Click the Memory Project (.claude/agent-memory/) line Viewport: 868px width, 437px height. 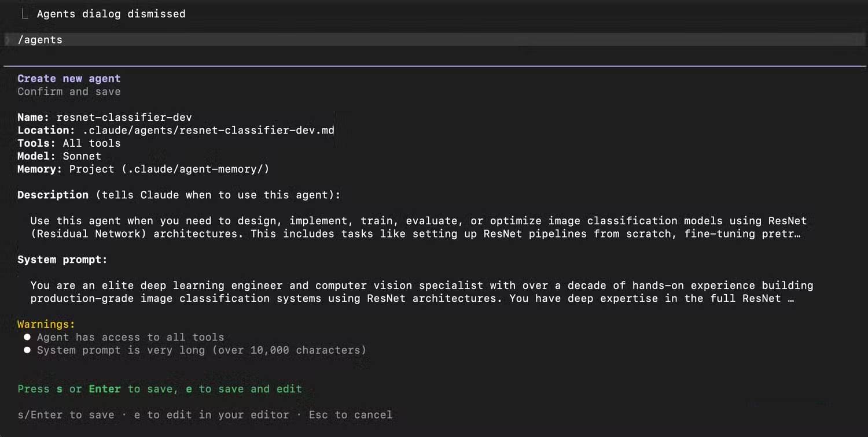tap(144, 169)
